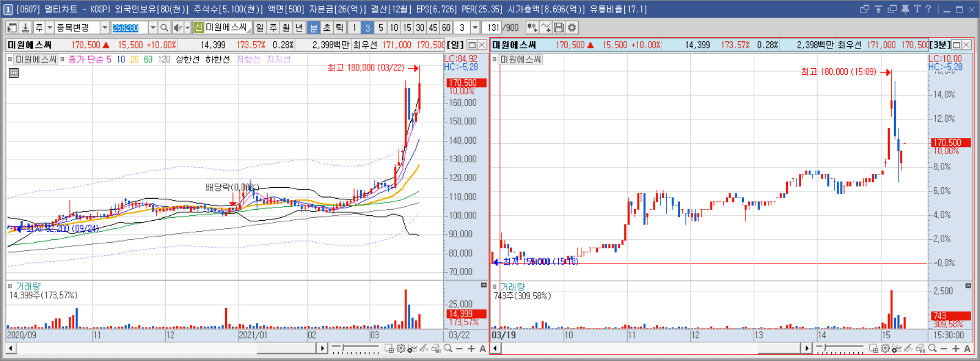Close the daily [일] chart pane
This screenshot has width=980, height=361.
pyautogui.click(x=482, y=45)
